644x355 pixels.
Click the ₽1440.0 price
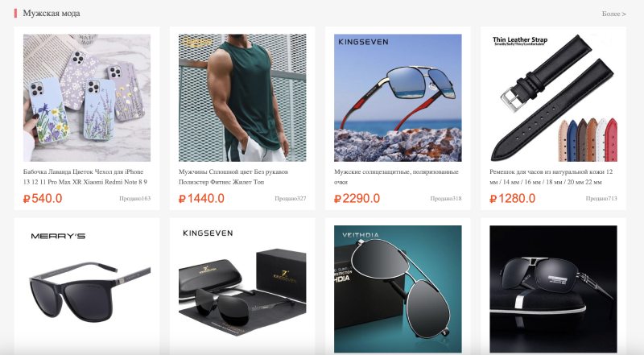(x=201, y=199)
